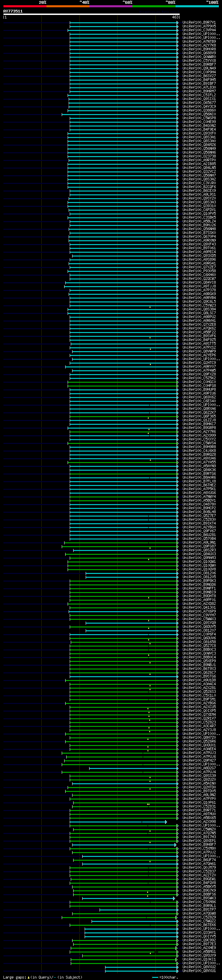This screenshot has width=222, height=980.
Task: Select the UniRef100_O81658 label
Action: click(x=199, y=642)
